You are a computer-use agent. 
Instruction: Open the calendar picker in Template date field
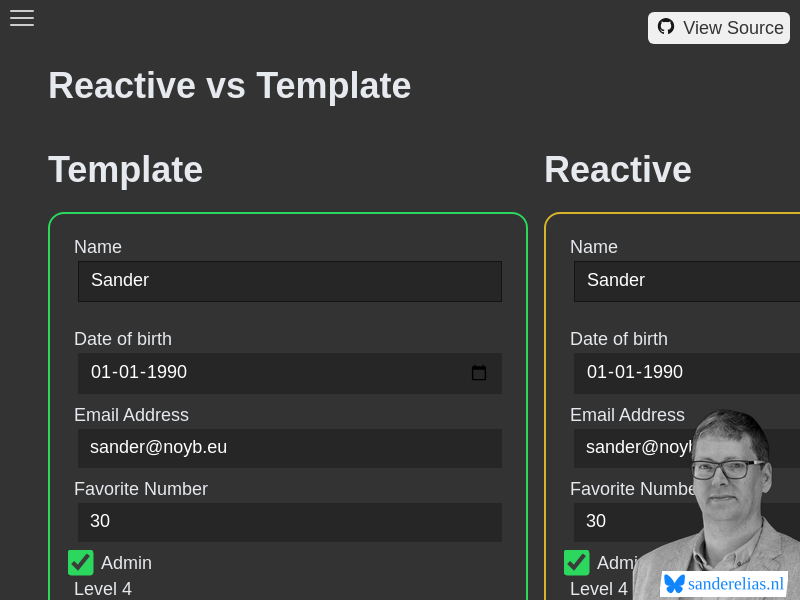click(x=479, y=372)
